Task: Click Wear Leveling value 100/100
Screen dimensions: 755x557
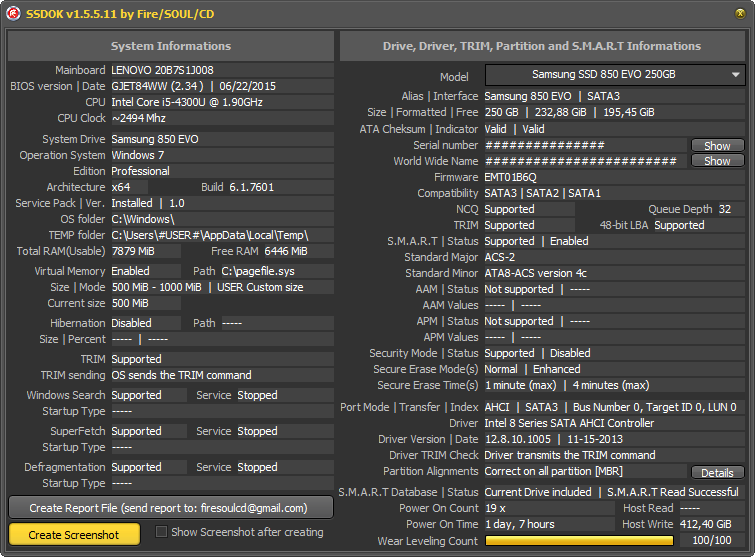Action: 712,540
